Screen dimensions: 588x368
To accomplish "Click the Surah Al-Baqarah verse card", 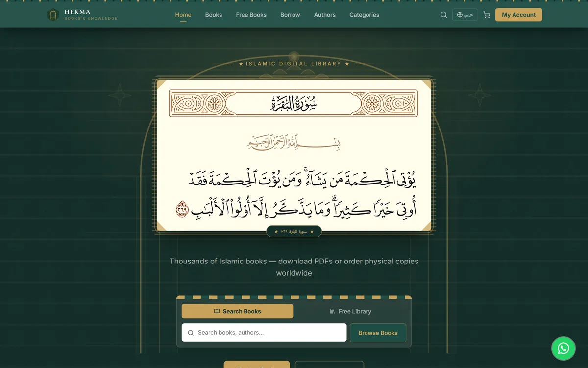I will [x=294, y=156].
